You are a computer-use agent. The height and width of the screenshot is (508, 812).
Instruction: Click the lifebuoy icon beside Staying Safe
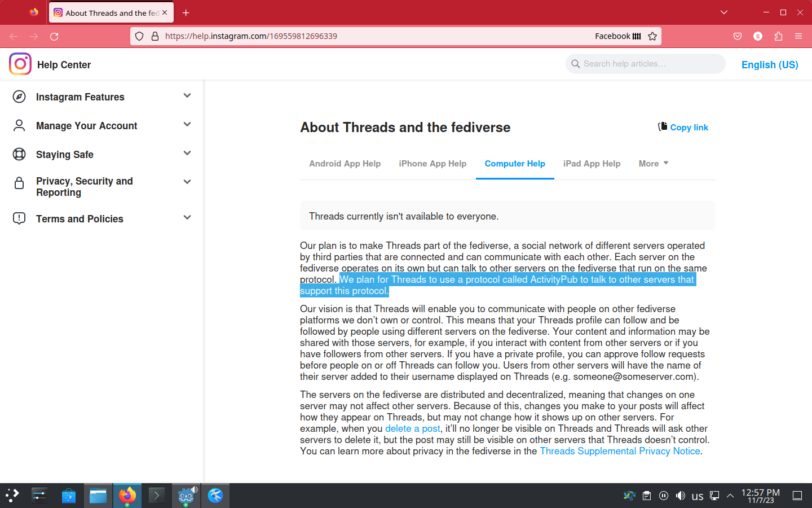[19, 154]
